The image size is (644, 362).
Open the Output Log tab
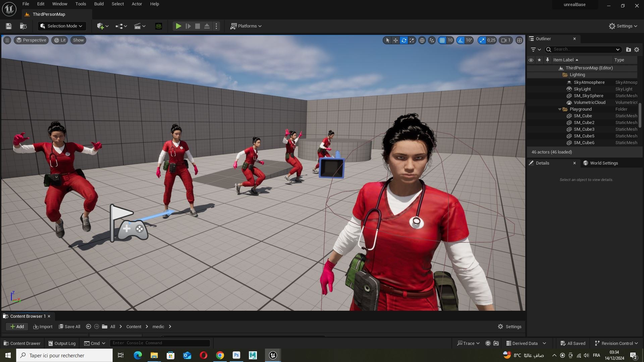tap(62, 343)
